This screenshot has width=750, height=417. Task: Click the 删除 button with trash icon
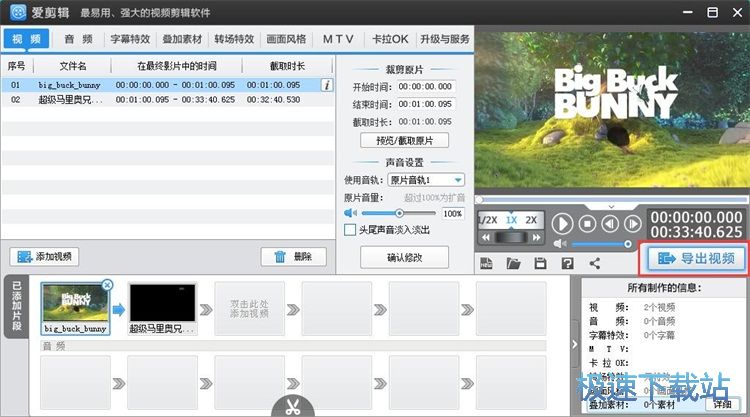coord(294,257)
